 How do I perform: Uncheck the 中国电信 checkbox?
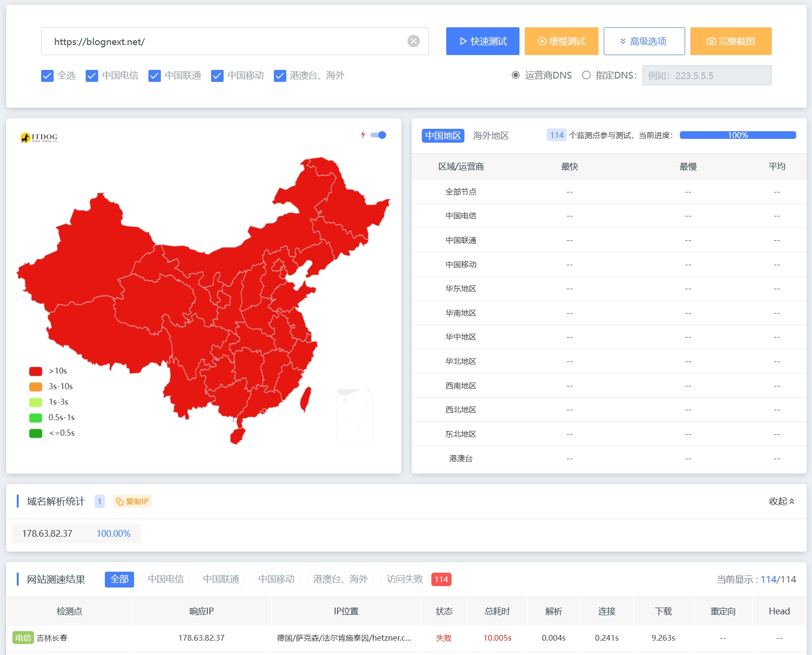(x=92, y=76)
